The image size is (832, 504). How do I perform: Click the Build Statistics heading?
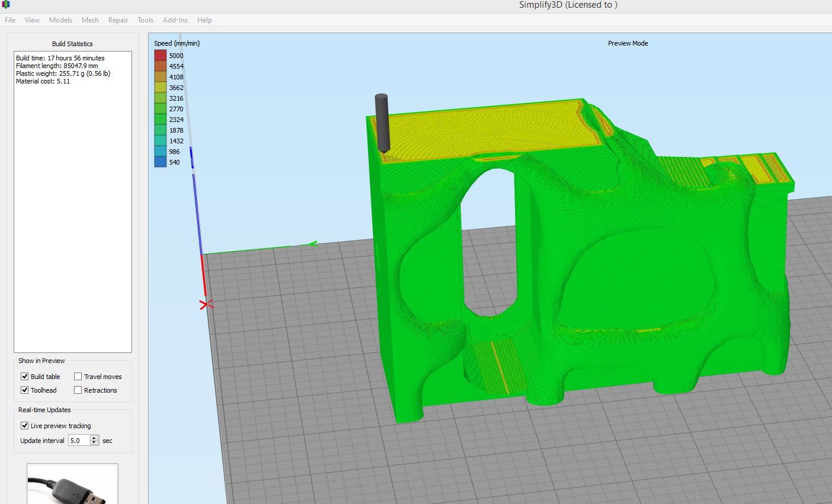(72, 44)
